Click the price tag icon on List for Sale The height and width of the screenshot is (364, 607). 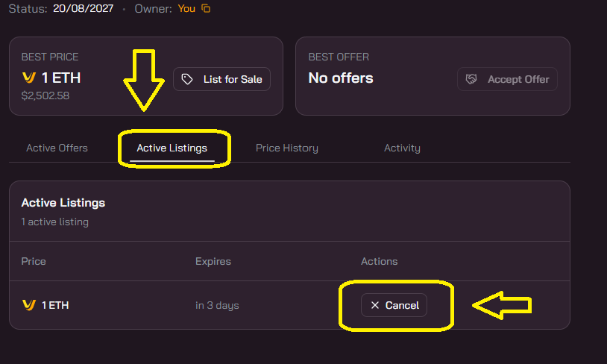[187, 79]
